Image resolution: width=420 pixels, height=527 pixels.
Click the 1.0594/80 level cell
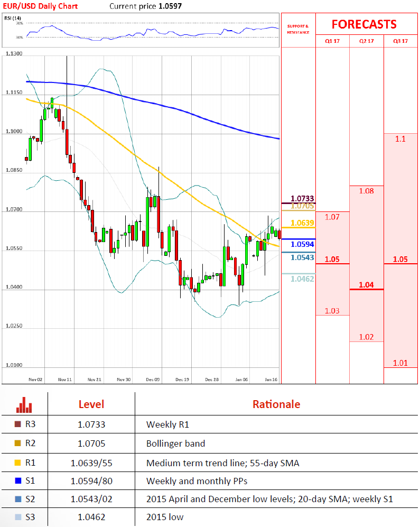[91, 482]
